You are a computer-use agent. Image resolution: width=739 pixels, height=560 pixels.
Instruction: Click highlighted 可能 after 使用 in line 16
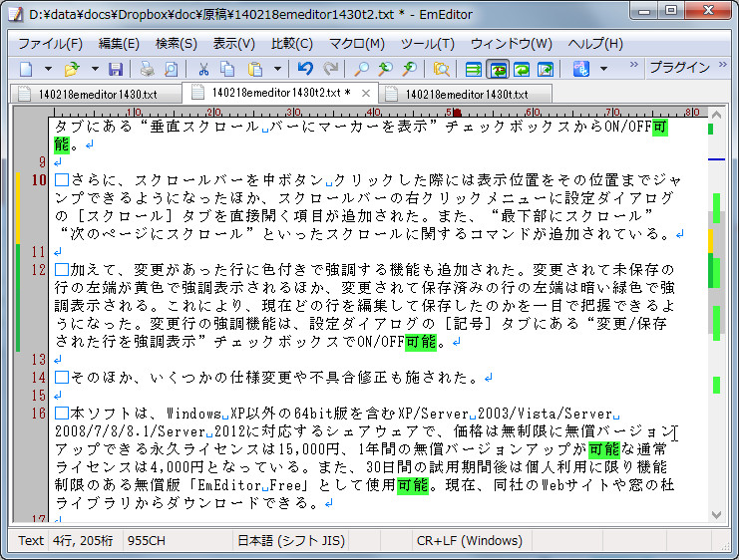(413, 485)
